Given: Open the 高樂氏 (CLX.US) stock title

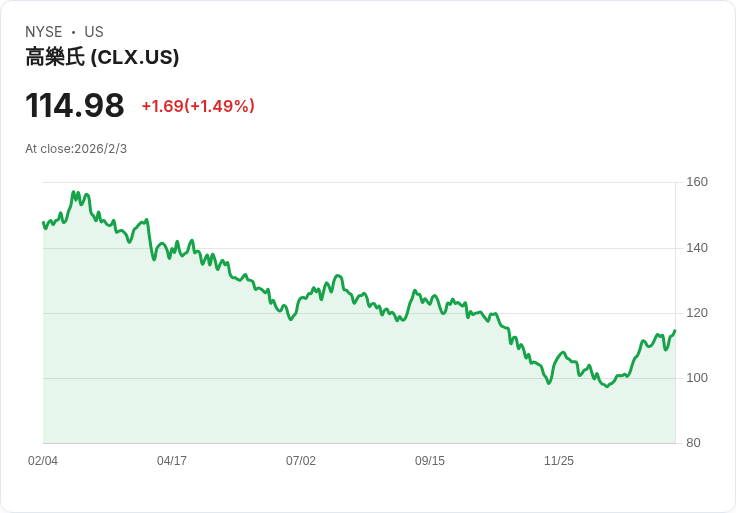Looking at the screenshot, I should pos(102,57).
